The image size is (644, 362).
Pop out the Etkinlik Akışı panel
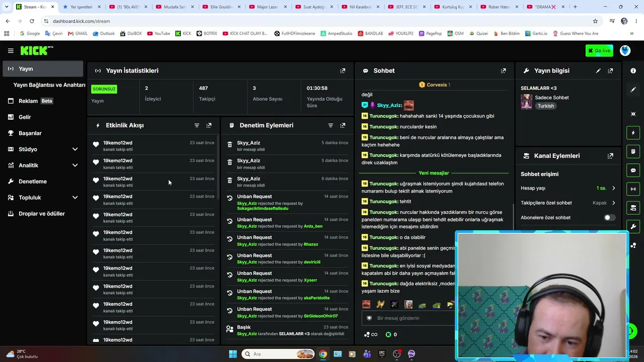coord(209,125)
